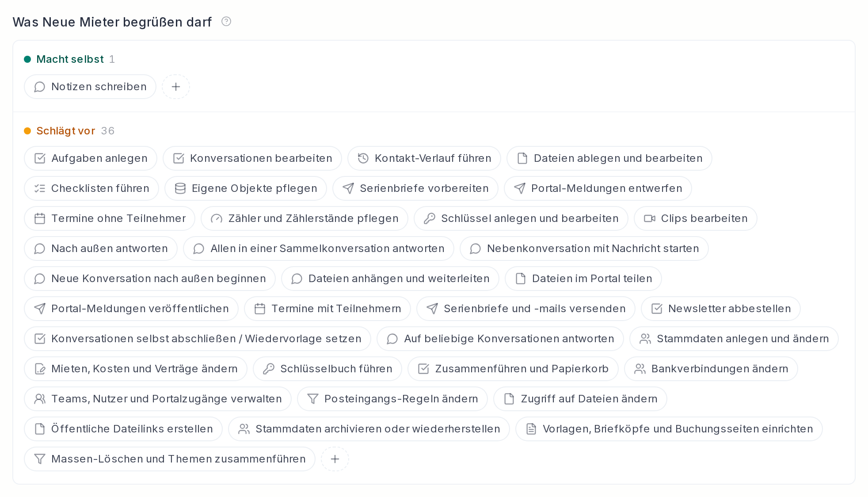Select Dateien im Portal teilen chip
868x497 pixels.
point(583,279)
